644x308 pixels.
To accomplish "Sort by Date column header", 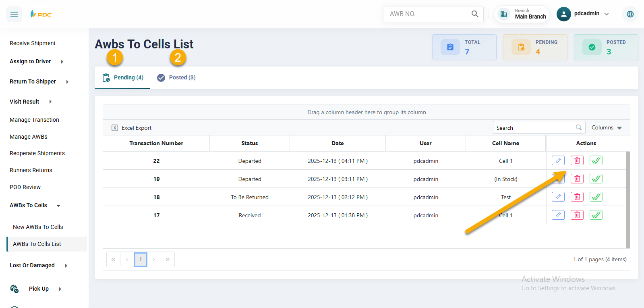I will coord(338,143).
